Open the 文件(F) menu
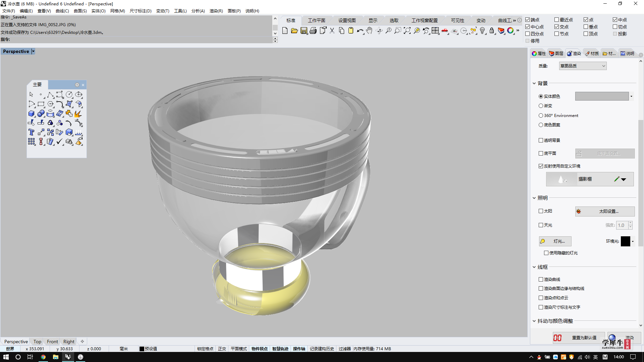Image resolution: width=644 pixels, height=362 pixels. [9, 11]
